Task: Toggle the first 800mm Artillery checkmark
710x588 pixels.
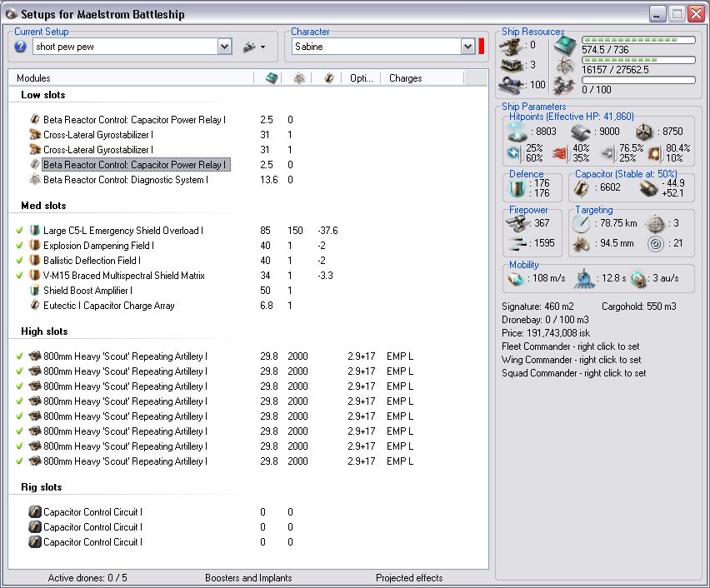Action: pyautogui.click(x=19, y=356)
